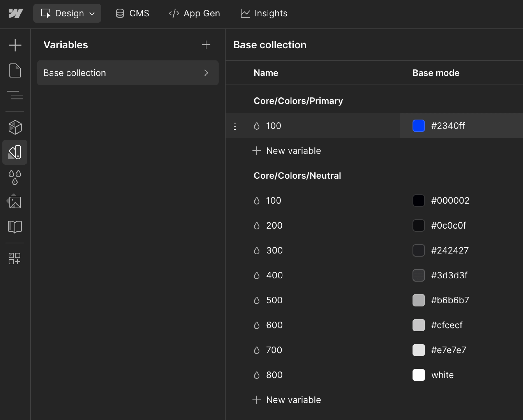The image size is (523, 420).
Task: Select the Variables swatch icon in the sidebar
Action: pos(15,152)
